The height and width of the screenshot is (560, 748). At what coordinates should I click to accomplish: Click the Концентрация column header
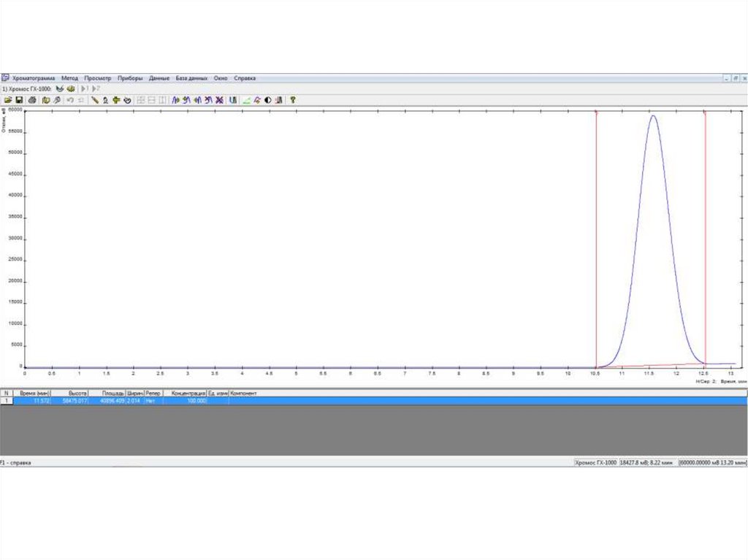click(x=188, y=393)
